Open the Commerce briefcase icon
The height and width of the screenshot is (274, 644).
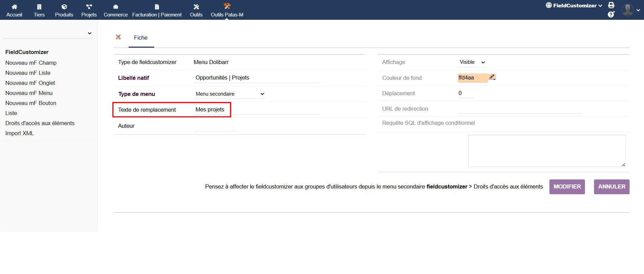coord(116,7)
